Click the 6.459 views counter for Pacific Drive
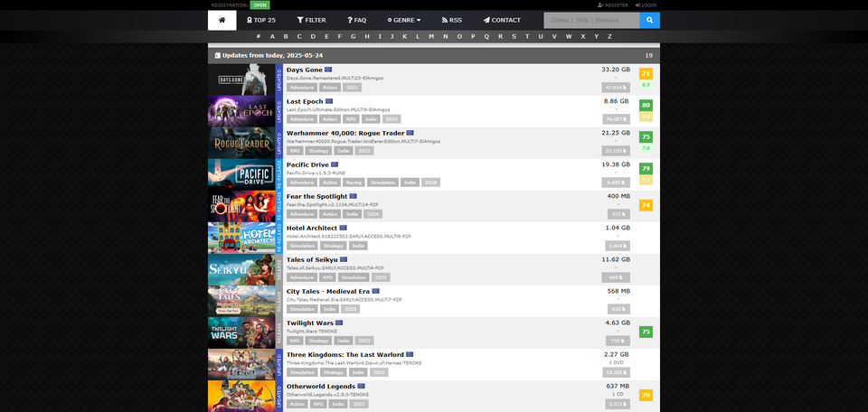Screen dimensions: 868x412 coord(616,182)
